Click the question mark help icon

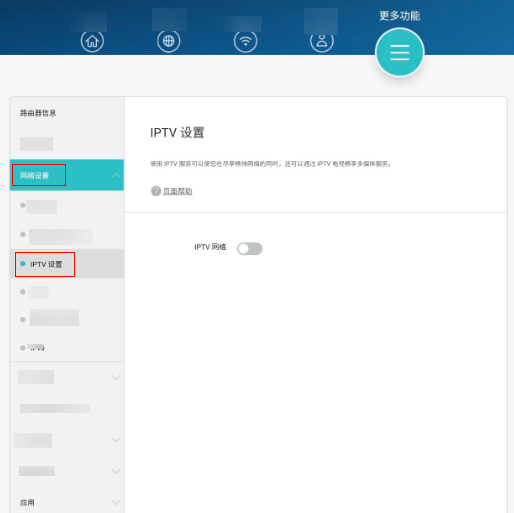(156, 191)
